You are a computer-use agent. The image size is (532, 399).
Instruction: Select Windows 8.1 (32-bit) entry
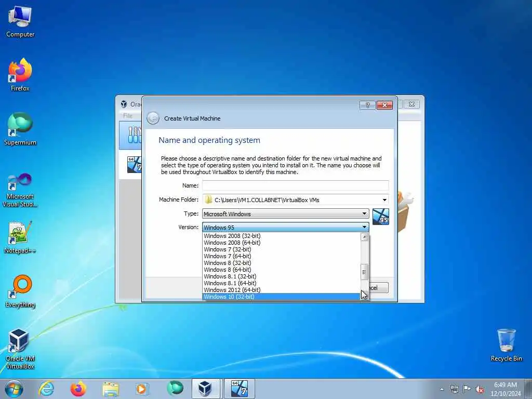click(281, 276)
